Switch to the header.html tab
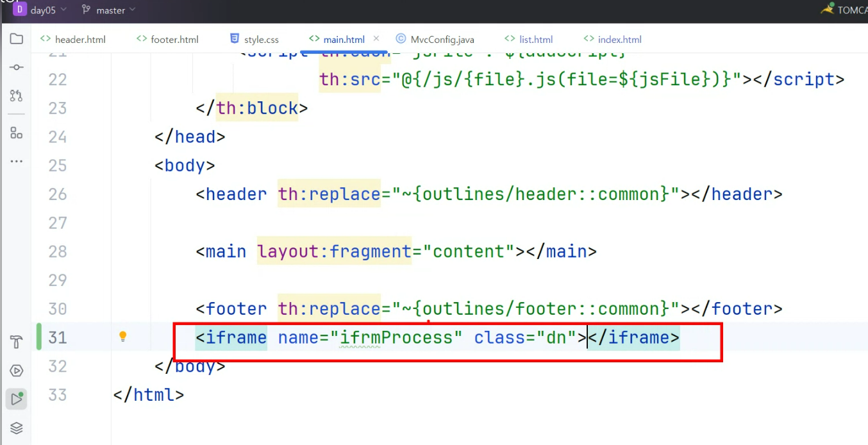868x445 pixels. point(73,39)
